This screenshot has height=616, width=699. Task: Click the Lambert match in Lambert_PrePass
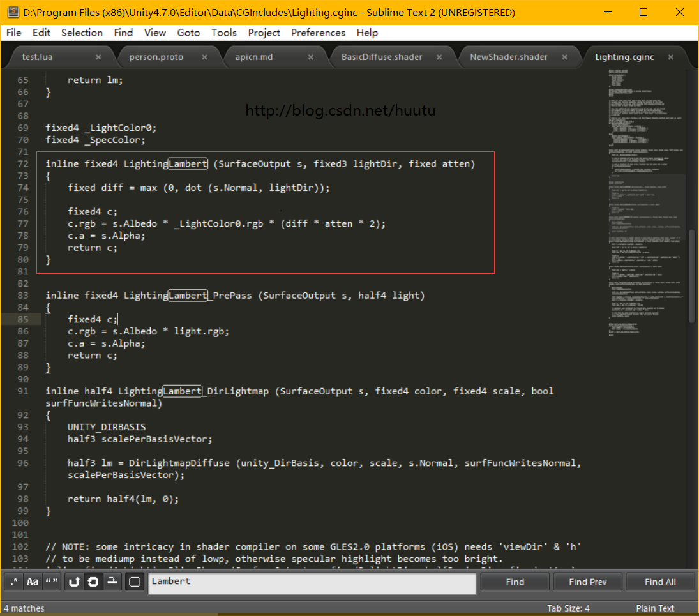click(x=188, y=295)
